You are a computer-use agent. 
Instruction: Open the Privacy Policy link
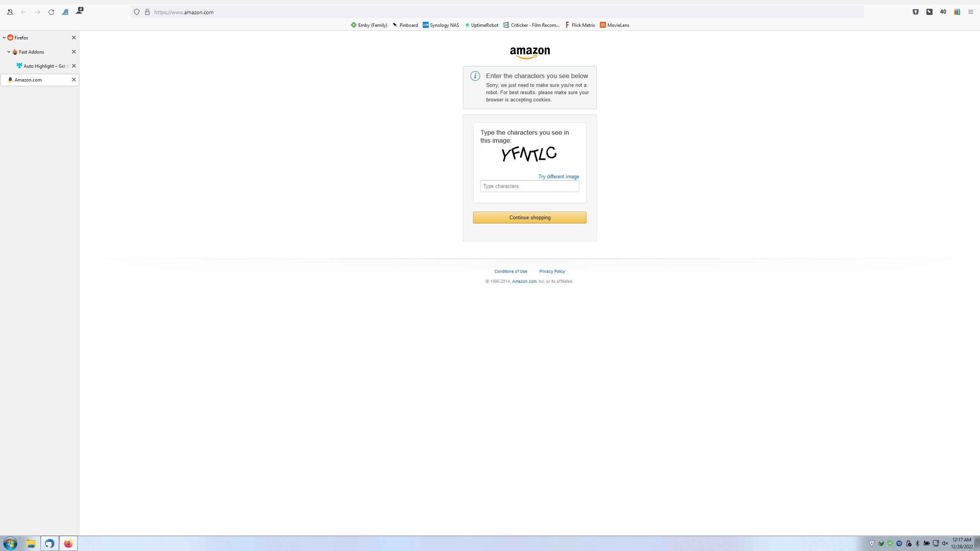(x=552, y=271)
